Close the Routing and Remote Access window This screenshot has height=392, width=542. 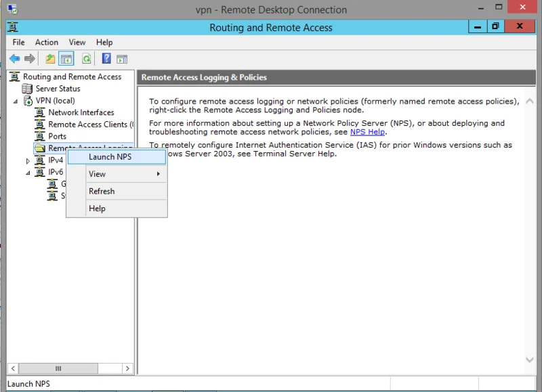click(520, 26)
